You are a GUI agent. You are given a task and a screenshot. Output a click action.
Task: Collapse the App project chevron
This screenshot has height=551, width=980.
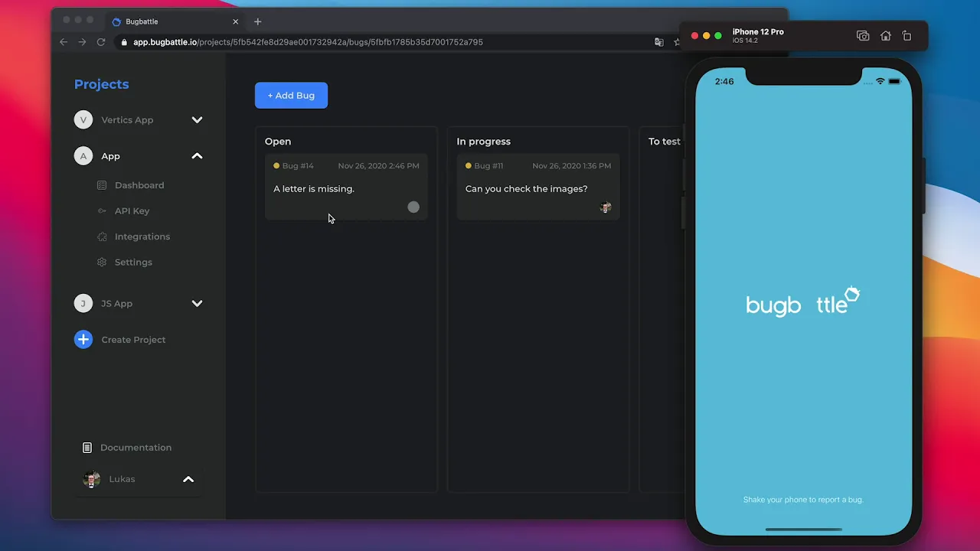[197, 156]
